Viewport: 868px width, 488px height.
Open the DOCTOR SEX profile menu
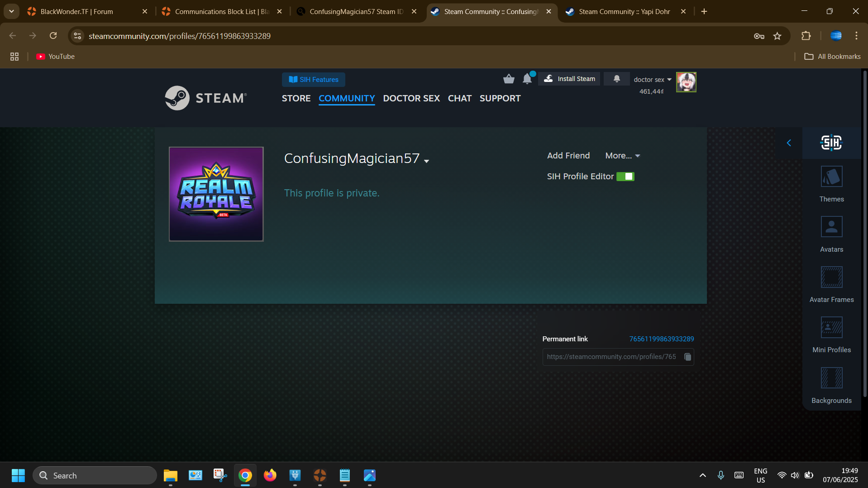(411, 98)
